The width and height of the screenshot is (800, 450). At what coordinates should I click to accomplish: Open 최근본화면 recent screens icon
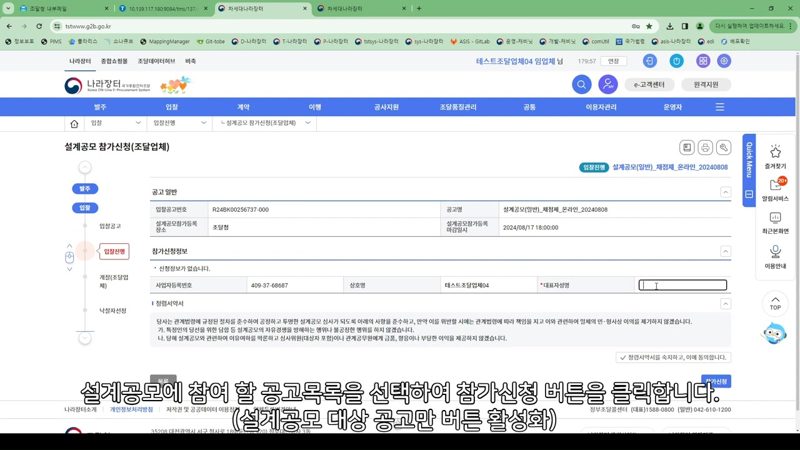coord(775,222)
